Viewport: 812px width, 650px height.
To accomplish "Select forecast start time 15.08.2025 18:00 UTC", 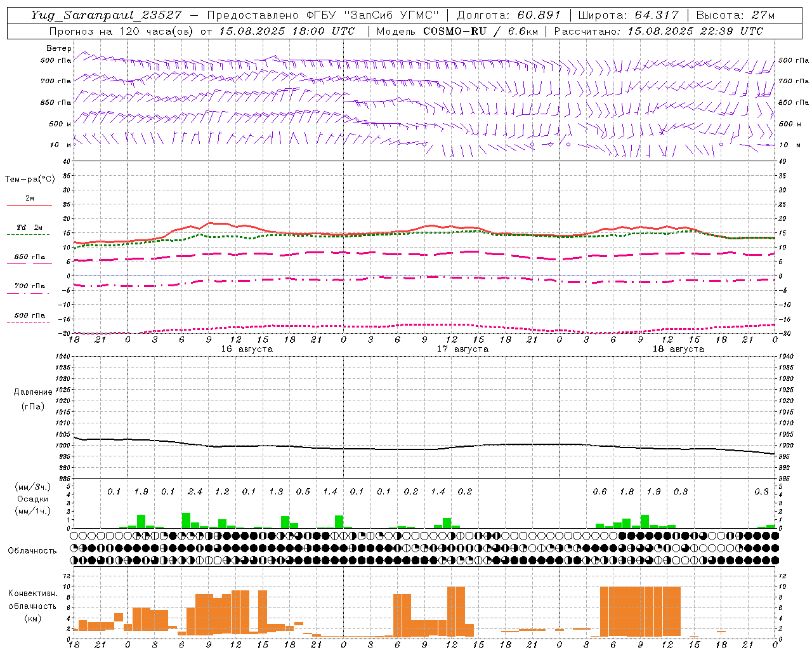I will pos(287,31).
